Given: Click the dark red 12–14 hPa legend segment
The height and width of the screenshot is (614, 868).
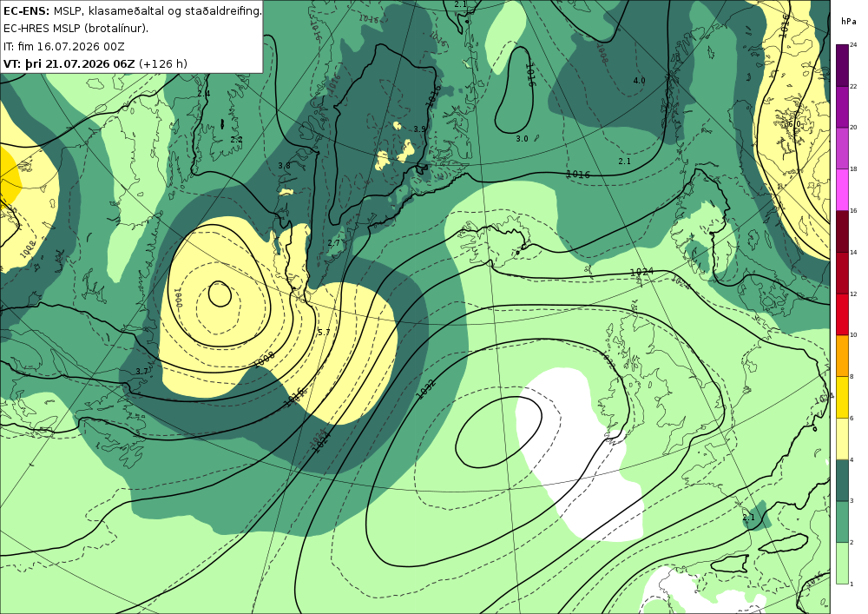Looking at the screenshot, I should click(x=843, y=273).
